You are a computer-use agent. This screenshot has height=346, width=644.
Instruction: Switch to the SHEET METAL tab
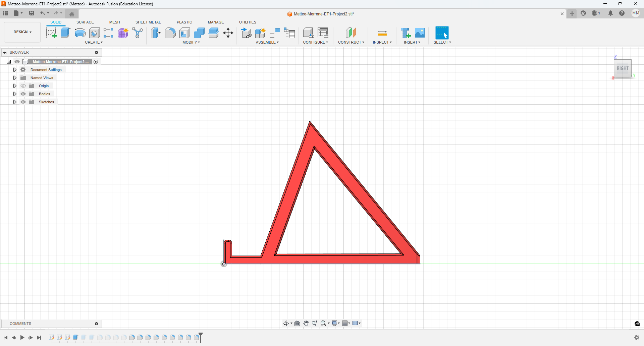tap(148, 22)
